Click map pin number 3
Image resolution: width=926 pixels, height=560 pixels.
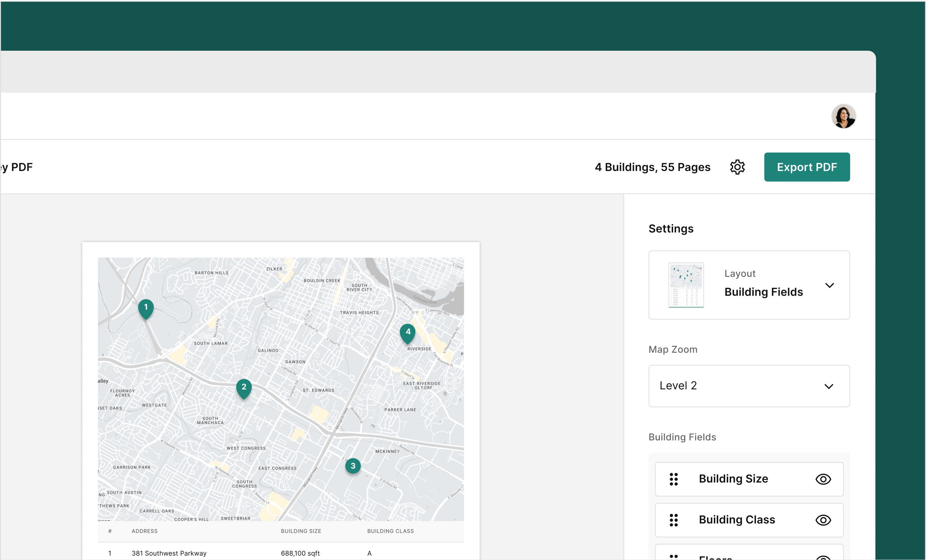point(353,466)
